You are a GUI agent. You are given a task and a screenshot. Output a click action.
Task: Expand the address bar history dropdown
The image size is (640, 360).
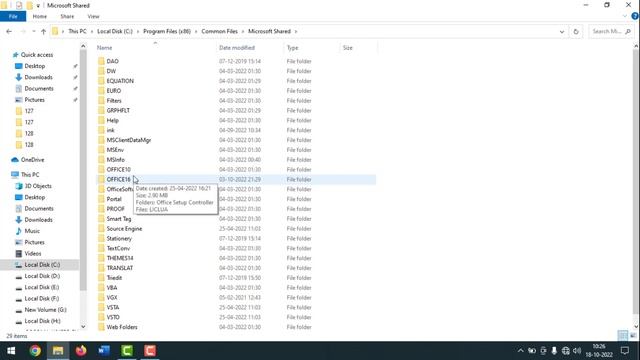pyautogui.click(x=562, y=31)
